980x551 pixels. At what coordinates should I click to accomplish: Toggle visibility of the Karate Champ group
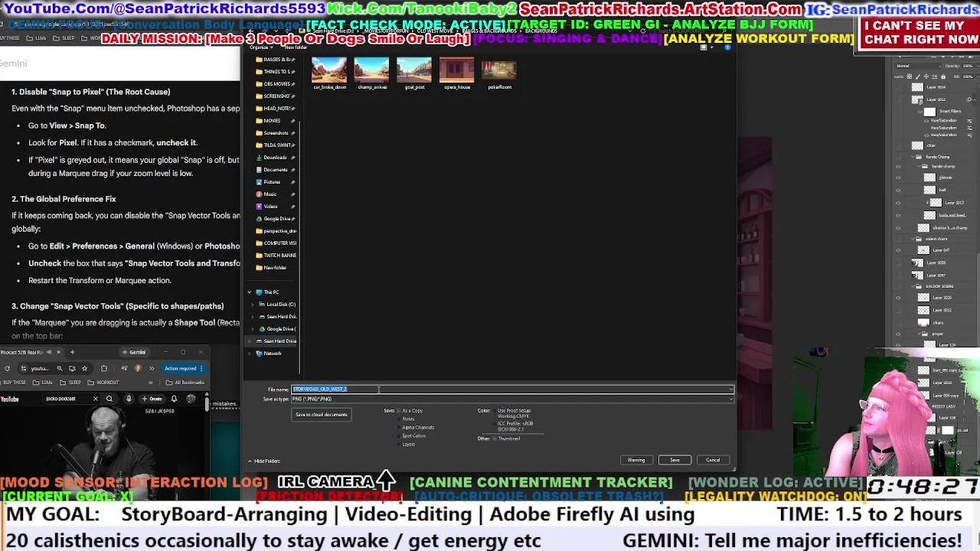(898, 157)
